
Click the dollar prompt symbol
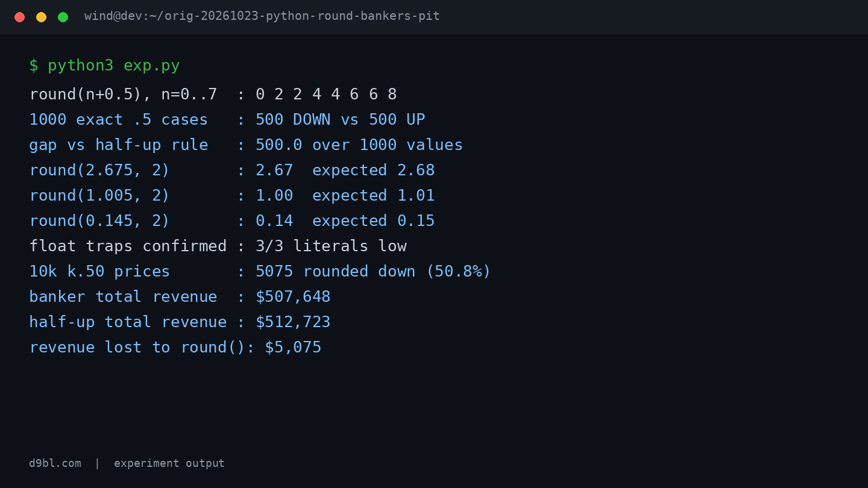(x=34, y=66)
